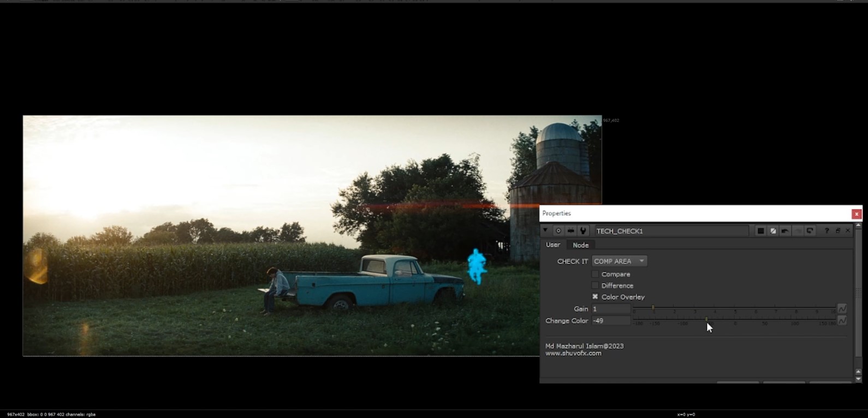The width and height of the screenshot is (868, 418).
Task: Open node help question mark icon
Action: [x=827, y=231]
